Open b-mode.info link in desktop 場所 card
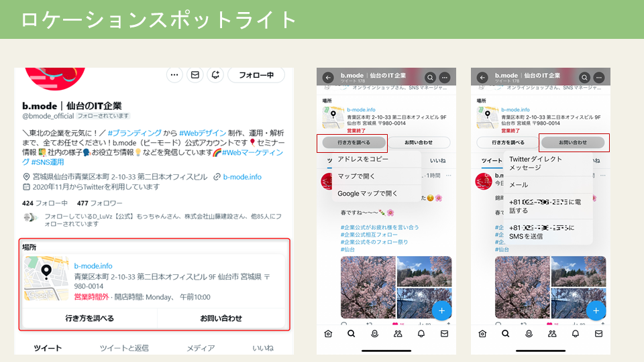Image resolution: width=644 pixels, height=362 pixels. 93,266
